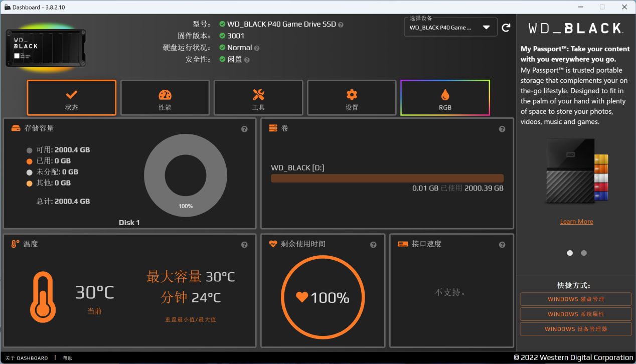Click the 总计: 2000.4 GB text
The width and height of the screenshot is (636, 364).
tap(63, 201)
